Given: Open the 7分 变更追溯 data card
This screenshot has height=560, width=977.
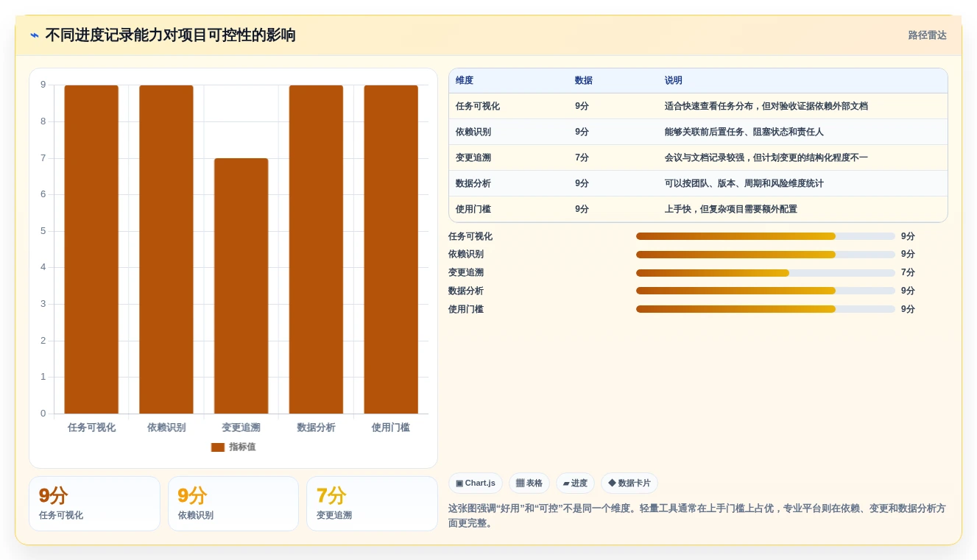Looking at the screenshot, I should (372, 503).
